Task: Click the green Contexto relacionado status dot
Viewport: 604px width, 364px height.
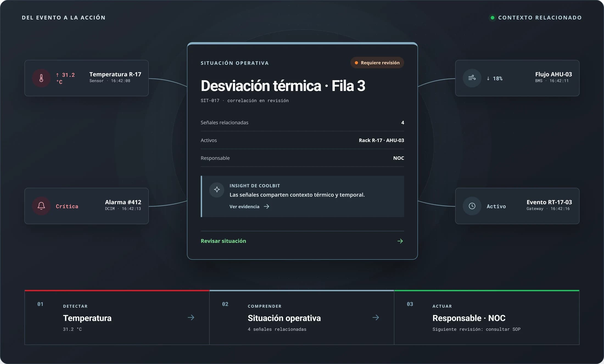Action: click(493, 18)
